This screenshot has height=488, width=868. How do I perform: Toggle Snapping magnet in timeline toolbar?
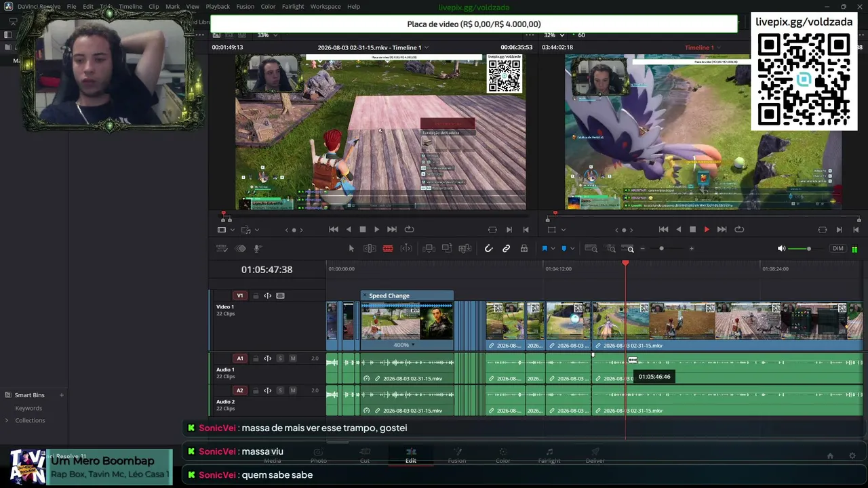tap(488, 249)
